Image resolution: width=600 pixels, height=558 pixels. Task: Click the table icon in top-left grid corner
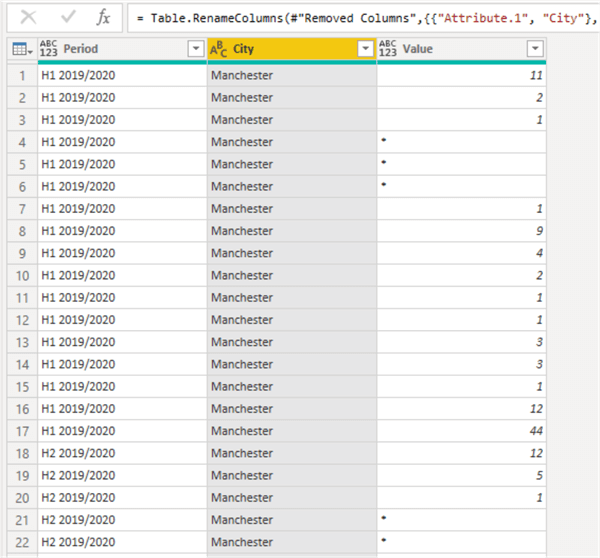click(x=19, y=49)
